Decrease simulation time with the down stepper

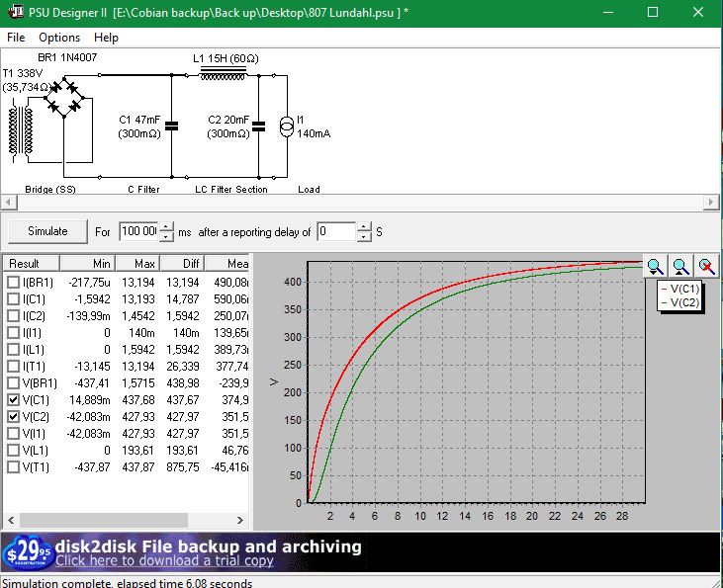point(166,236)
